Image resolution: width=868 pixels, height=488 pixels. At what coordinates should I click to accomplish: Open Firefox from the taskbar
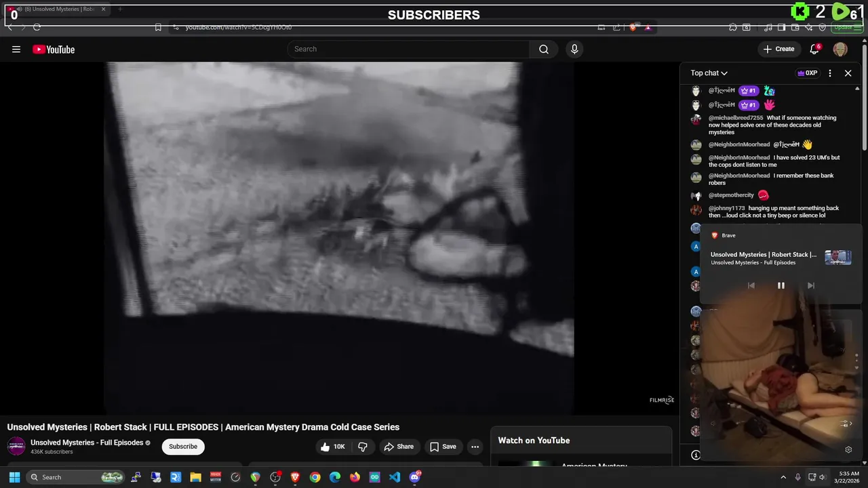click(x=355, y=477)
